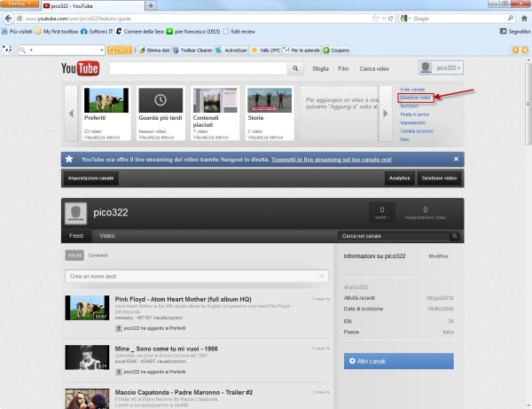Select Gestione video in account menu
The width and height of the screenshot is (532, 409).
pos(415,98)
